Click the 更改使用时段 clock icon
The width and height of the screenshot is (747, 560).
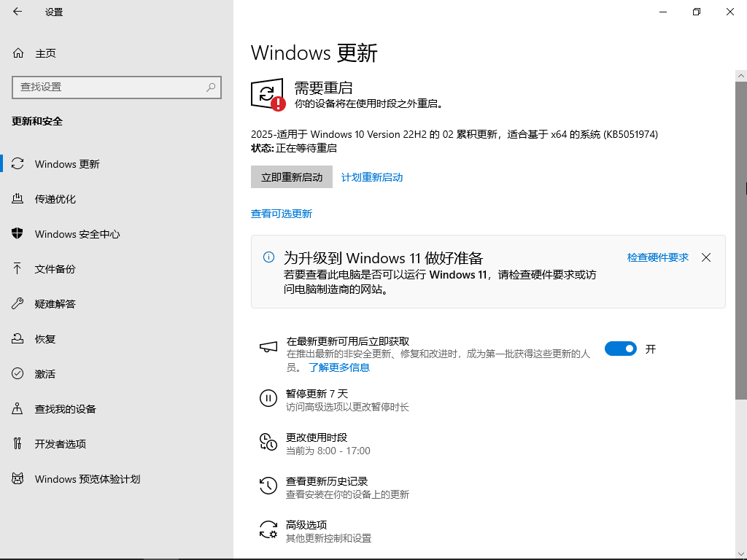pyautogui.click(x=268, y=442)
